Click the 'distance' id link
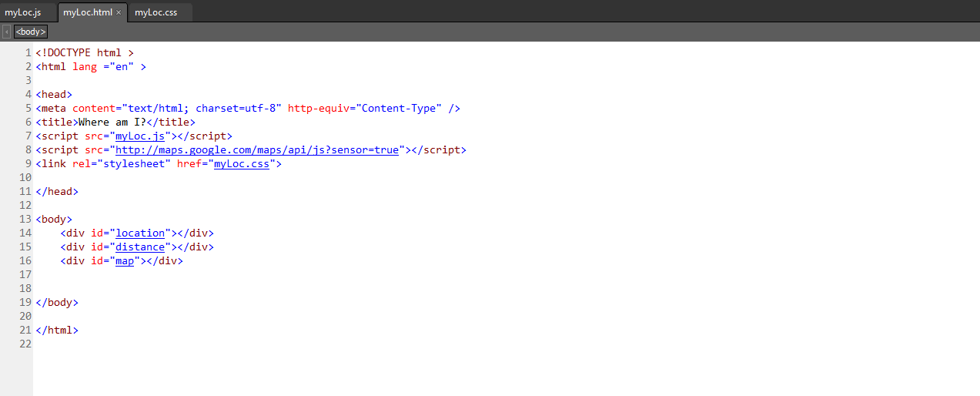 (140, 247)
